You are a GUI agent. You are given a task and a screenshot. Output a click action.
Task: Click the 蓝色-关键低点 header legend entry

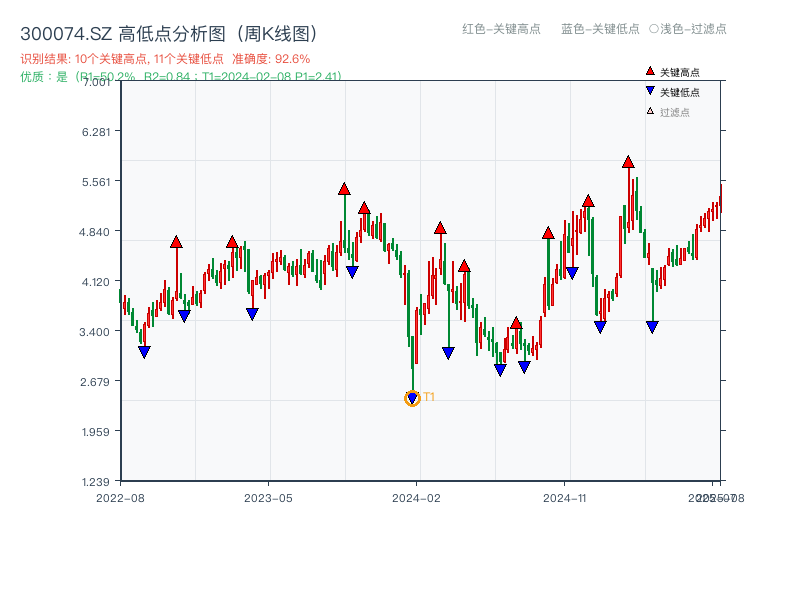tap(600, 29)
